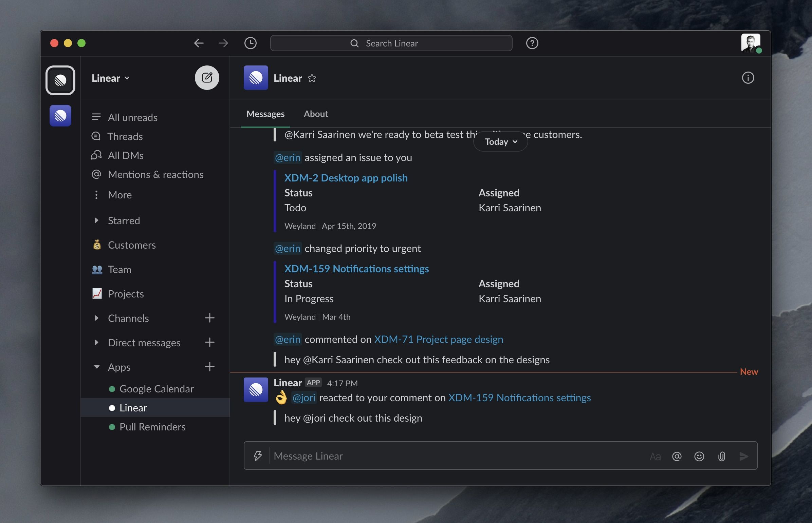Open the Today date dropdown

[500, 142]
